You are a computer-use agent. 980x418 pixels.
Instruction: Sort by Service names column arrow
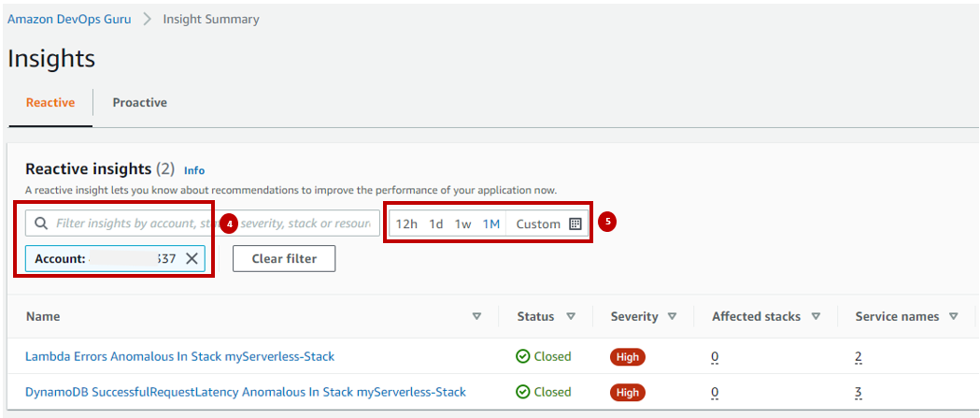pos(953,317)
